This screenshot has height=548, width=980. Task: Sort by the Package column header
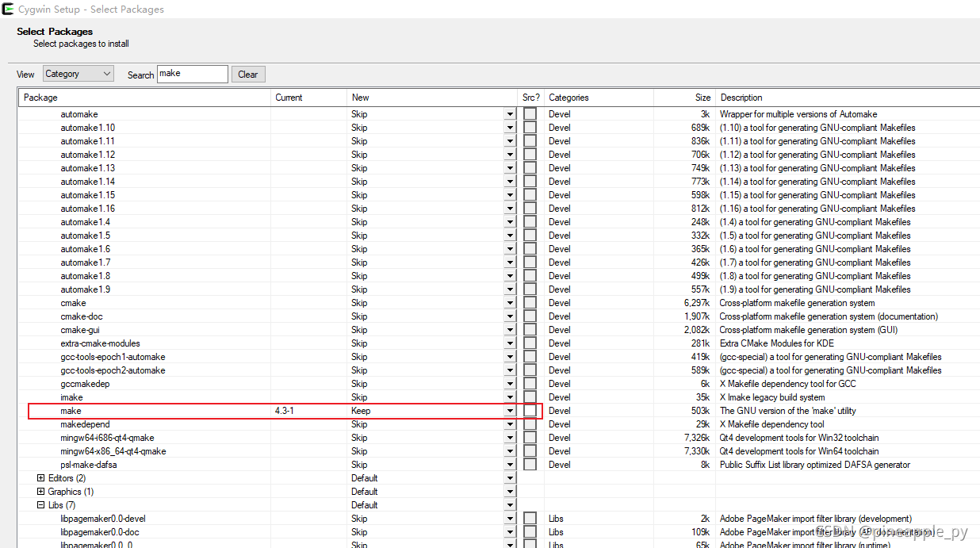[40, 98]
